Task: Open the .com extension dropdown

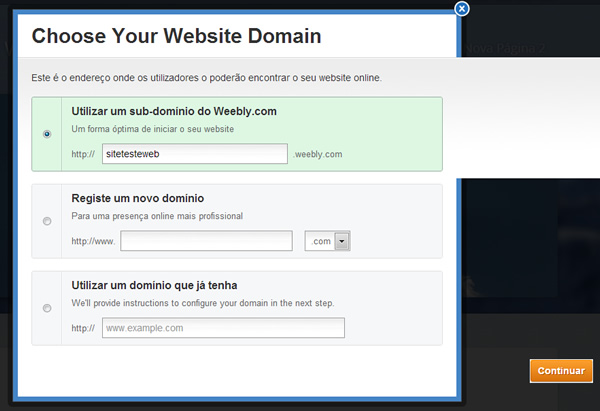Action: coord(328,241)
